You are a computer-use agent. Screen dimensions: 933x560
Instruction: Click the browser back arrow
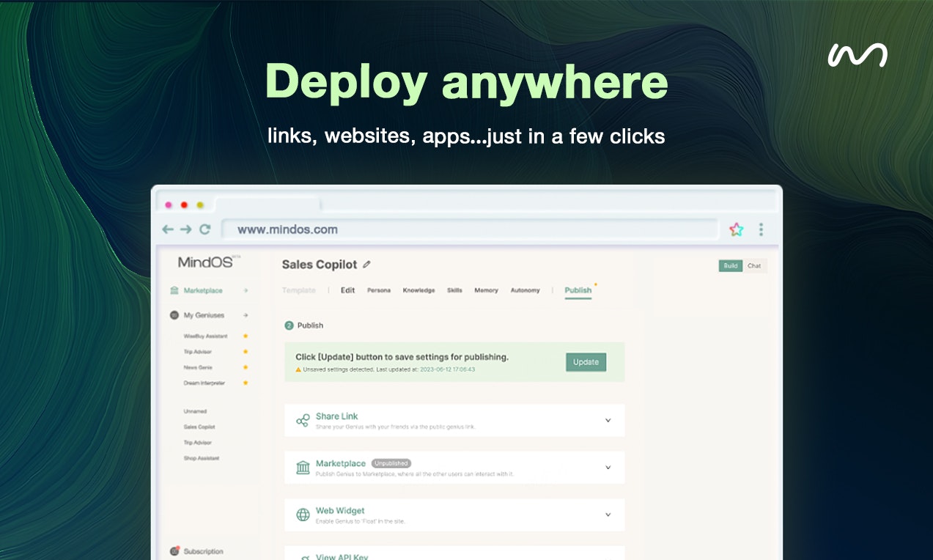pos(168,229)
